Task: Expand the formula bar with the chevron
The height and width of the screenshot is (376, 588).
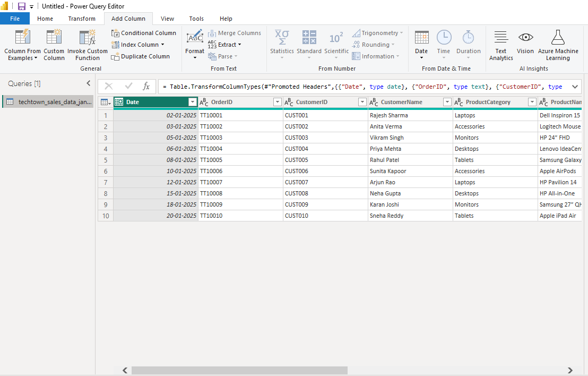Action: click(575, 87)
